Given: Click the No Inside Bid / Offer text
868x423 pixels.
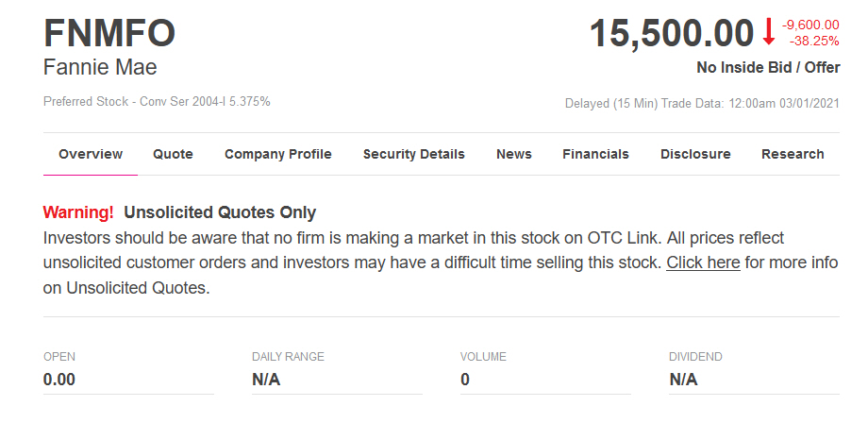Looking at the screenshot, I should [768, 68].
